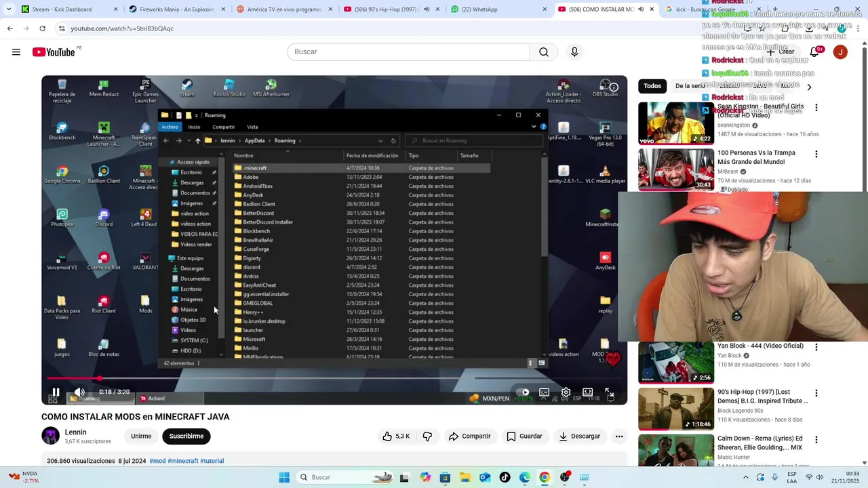Expand the system tray hidden icons chevron
This screenshot has width=868, height=488.
click(x=745, y=477)
